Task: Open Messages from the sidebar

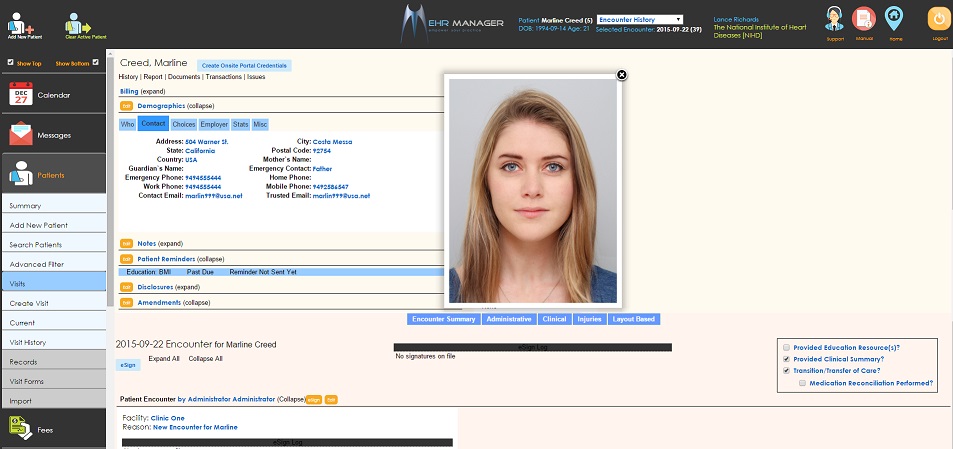Action: 53,134
